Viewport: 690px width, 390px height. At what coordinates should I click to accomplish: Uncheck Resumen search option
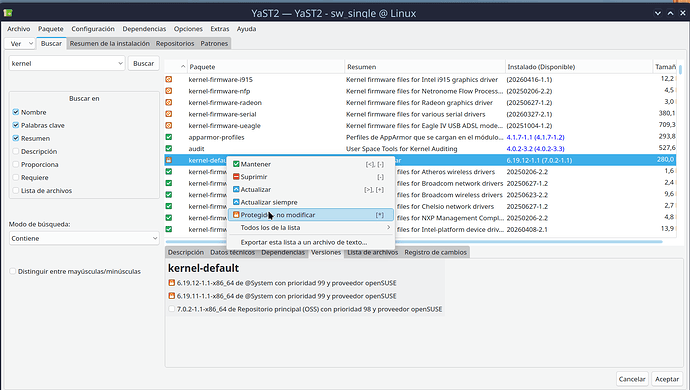16,138
